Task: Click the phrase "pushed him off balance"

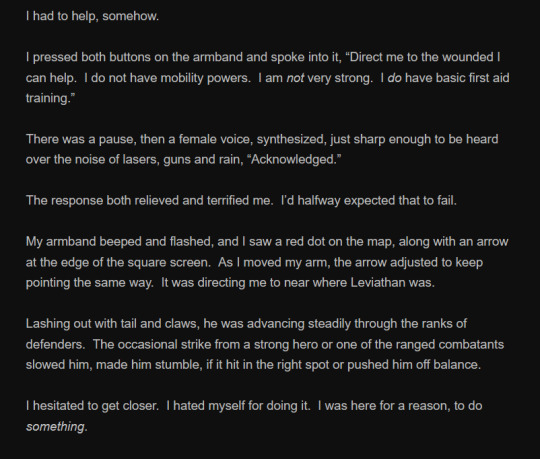Action: click(414, 365)
